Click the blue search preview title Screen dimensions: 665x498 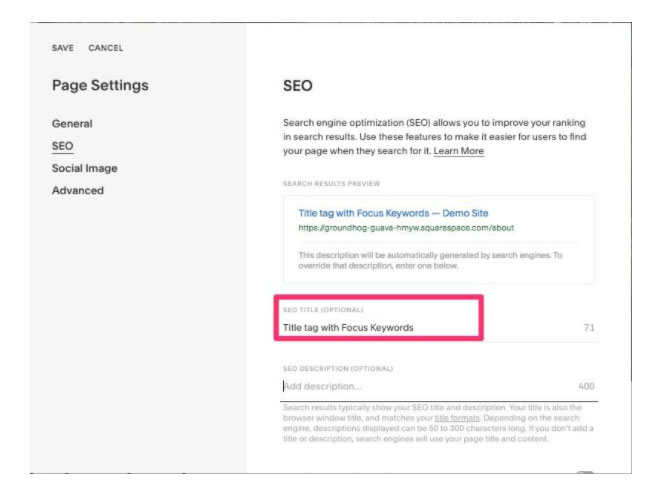(x=393, y=213)
